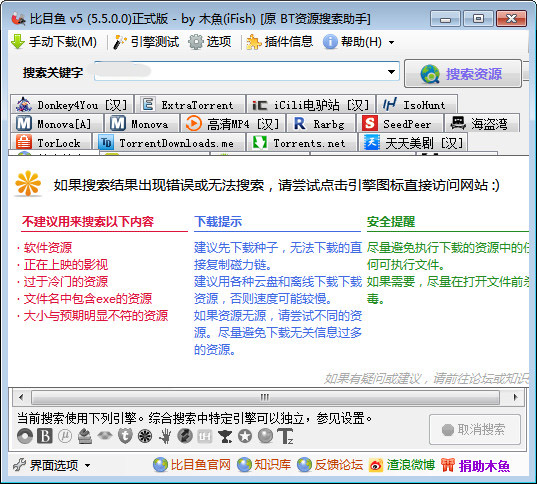
Task: Toggle the round arrow-cube engine icon
Action: coord(185,436)
